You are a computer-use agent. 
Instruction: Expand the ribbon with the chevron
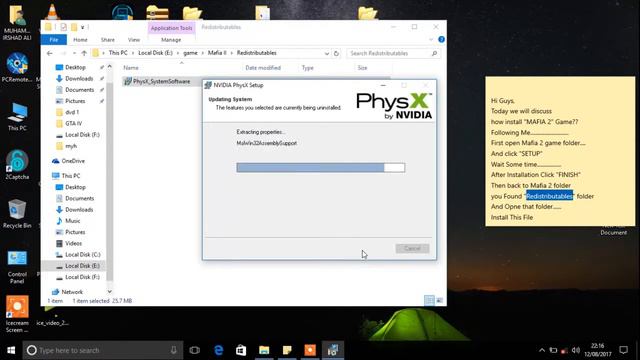pos(431,40)
